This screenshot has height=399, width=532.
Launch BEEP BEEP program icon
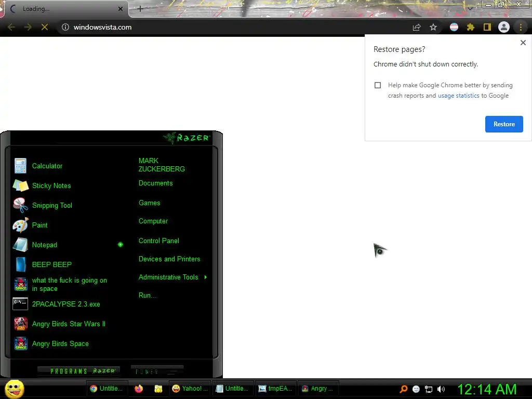pyautogui.click(x=20, y=264)
